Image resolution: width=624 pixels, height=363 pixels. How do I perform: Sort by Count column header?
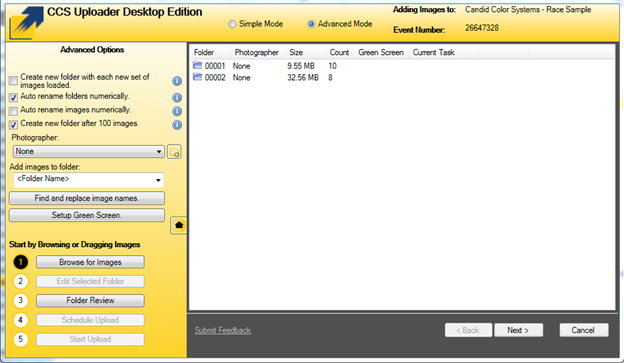click(339, 53)
